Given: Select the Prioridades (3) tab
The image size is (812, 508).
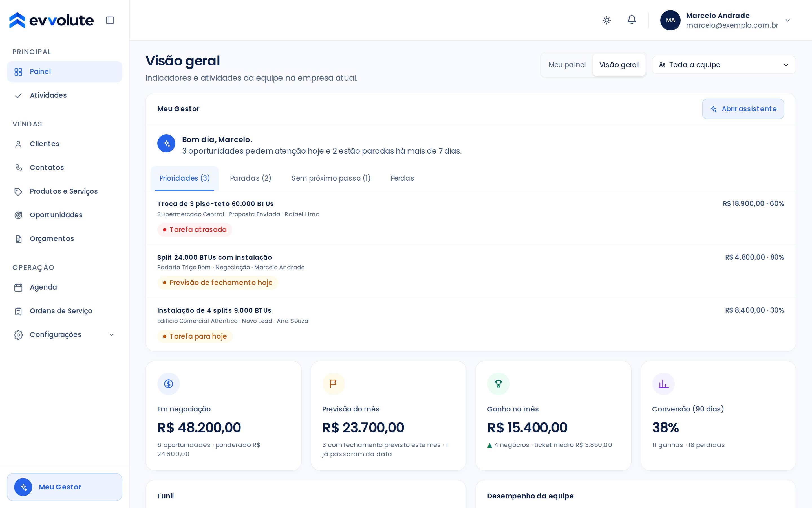Looking at the screenshot, I should [185, 178].
